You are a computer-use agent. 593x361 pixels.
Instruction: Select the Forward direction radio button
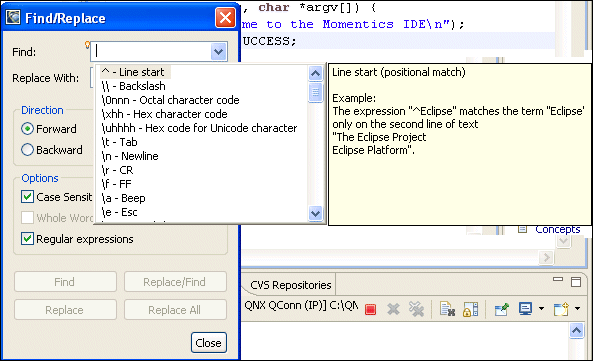coord(27,129)
